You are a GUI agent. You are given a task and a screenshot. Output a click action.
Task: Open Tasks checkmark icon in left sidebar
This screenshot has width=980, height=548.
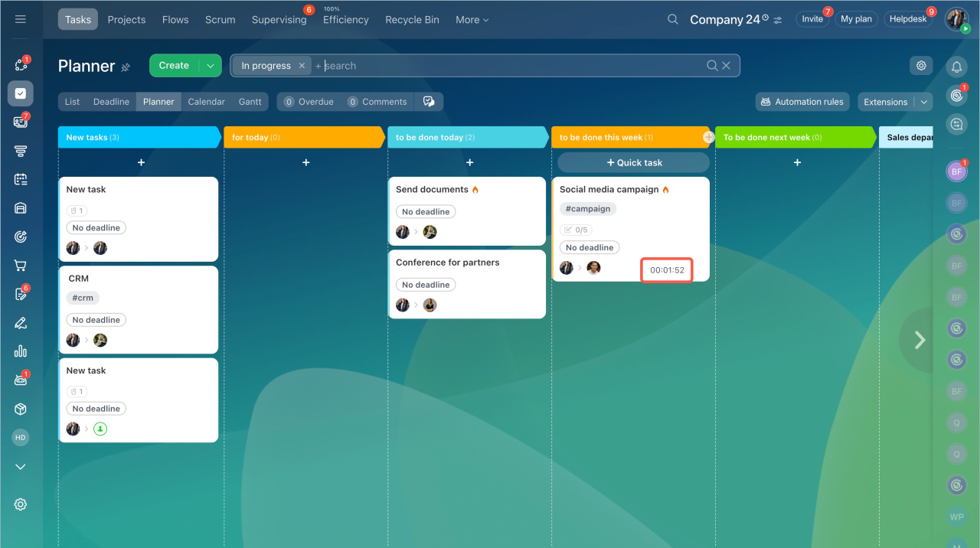(x=21, y=93)
